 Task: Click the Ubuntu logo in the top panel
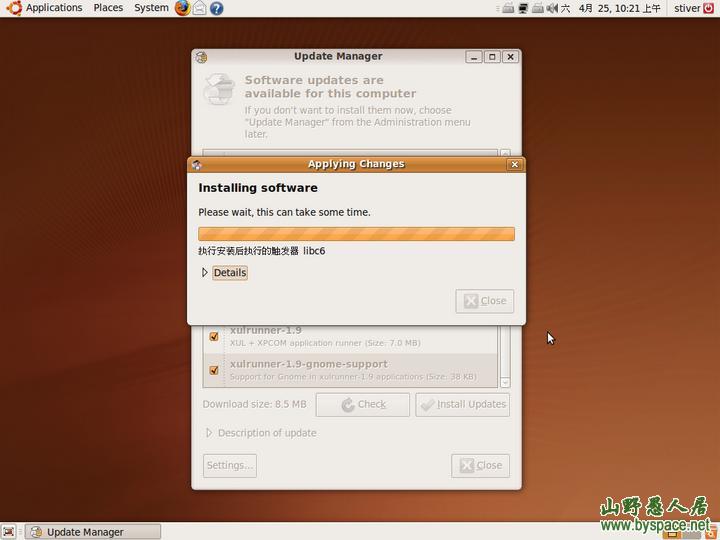coord(14,8)
